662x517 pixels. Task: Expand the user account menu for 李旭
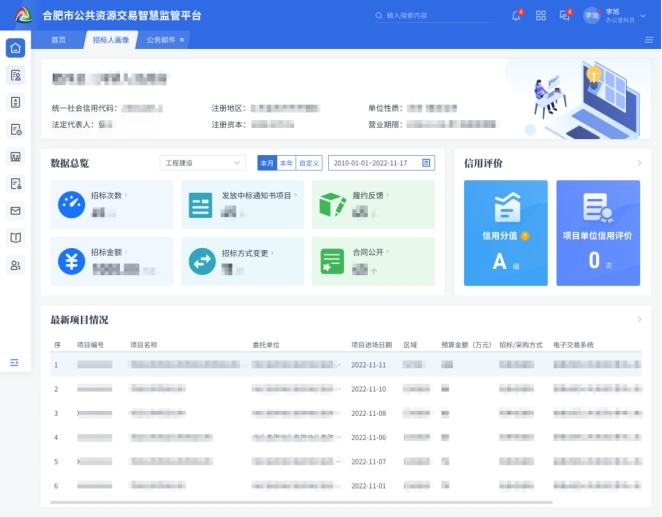click(x=642, y=15)
